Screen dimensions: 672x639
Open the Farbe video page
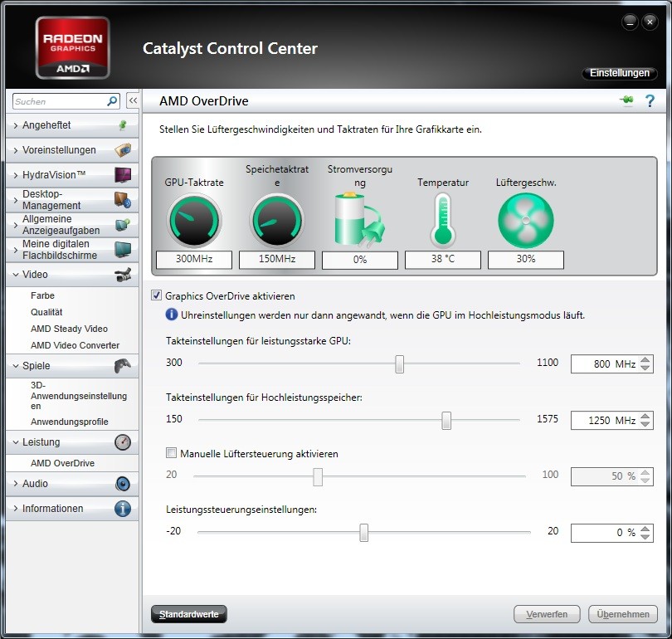(42, 295)
